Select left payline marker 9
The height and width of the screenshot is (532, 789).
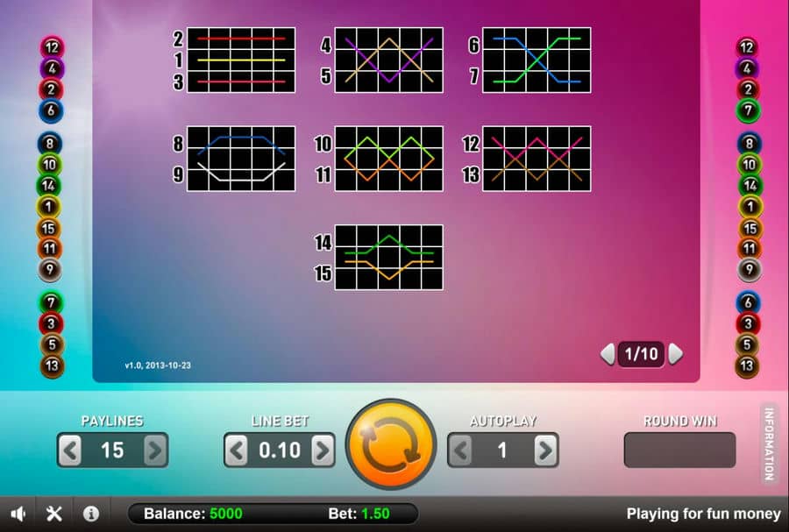pos(50,270)
